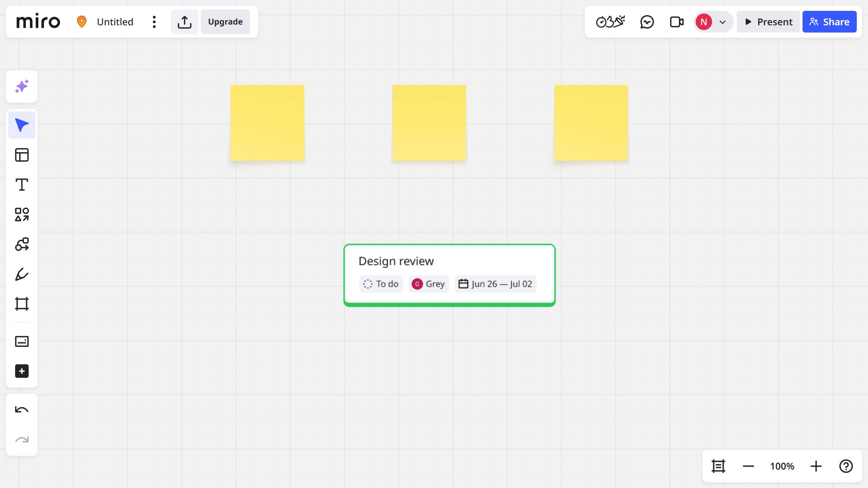This screenshot has height=488, width=868.
Task: Click the Upgrade button
Action: 225,22
